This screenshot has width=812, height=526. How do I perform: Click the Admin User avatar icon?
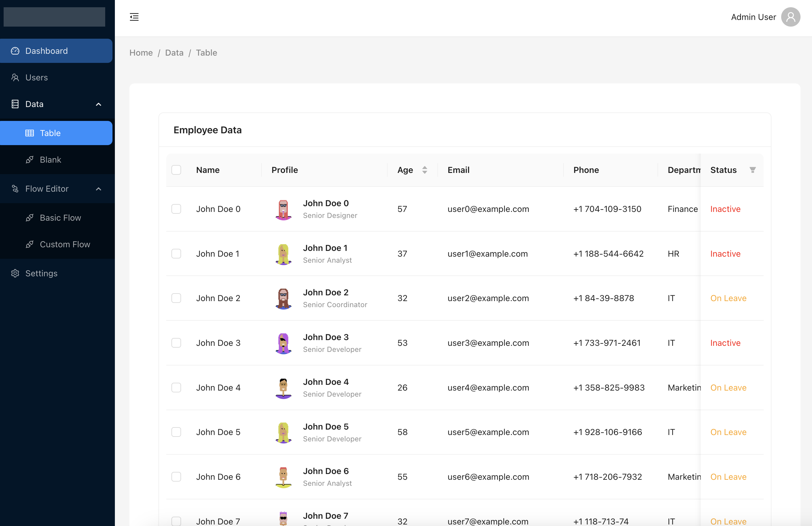pyautogui.click(x=790, y=17)
